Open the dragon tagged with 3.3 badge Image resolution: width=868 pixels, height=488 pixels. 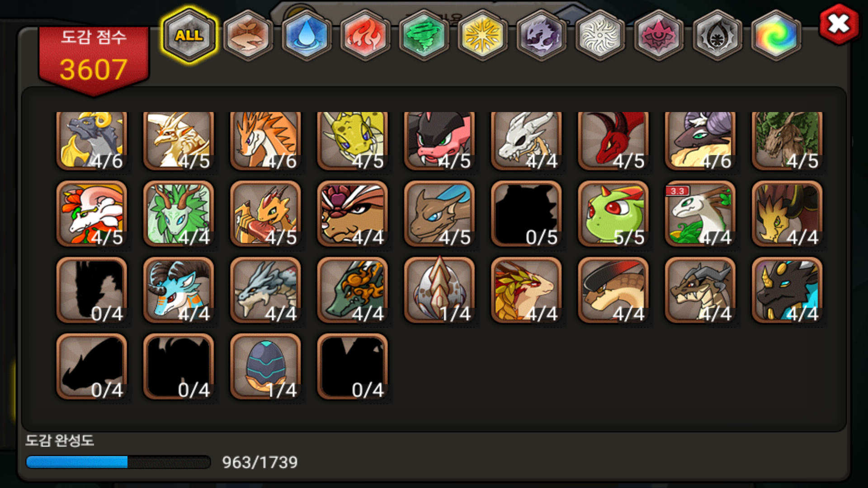[700, 214]
